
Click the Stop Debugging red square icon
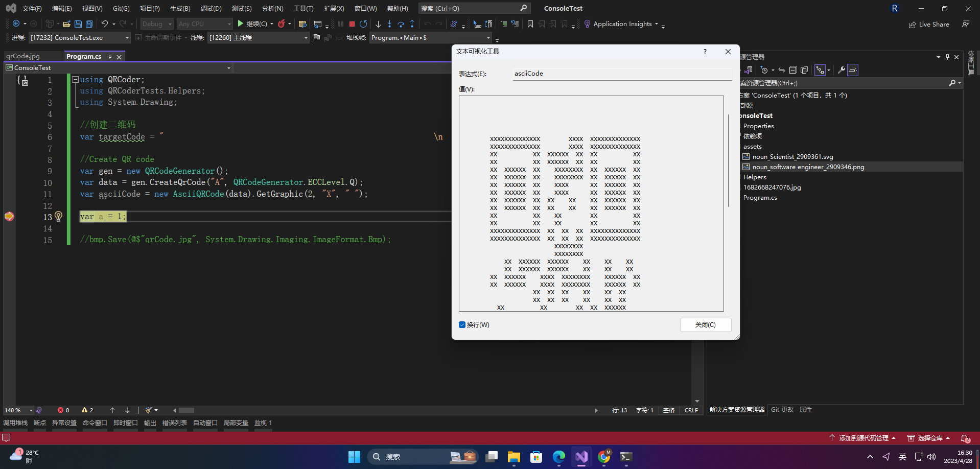click(352, 24)
